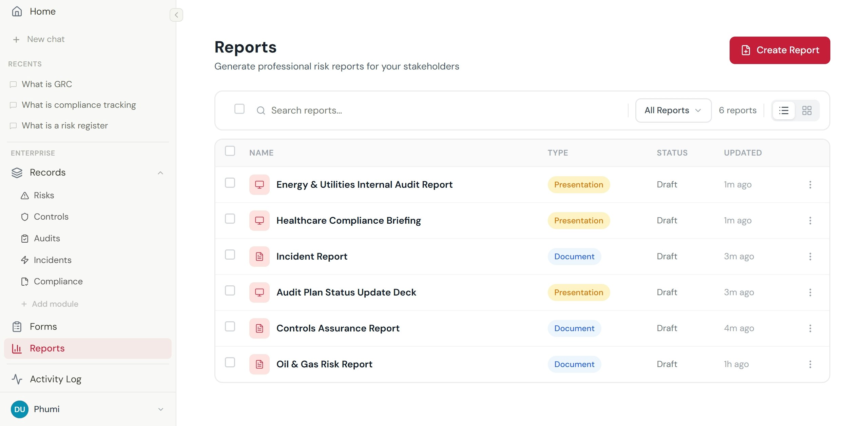
Task: Click the presentation icon beside Healthcare Compliance Briefing
Action: [259, 221]
